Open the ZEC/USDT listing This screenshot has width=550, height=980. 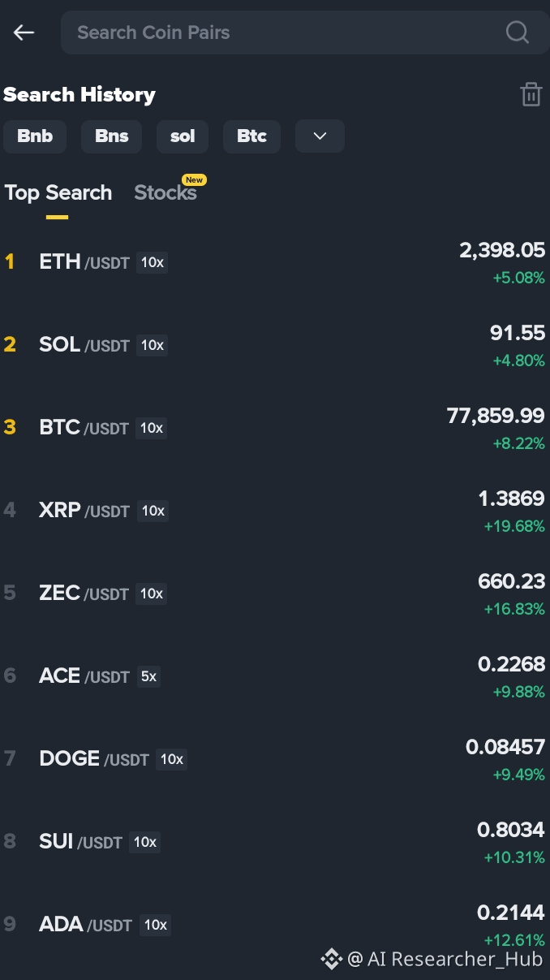point(275,594)
